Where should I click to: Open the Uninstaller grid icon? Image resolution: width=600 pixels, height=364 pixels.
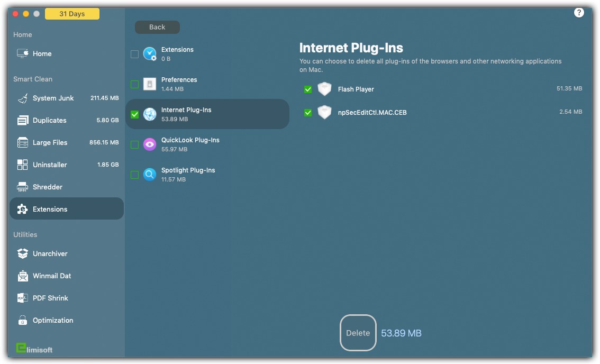pos(23,165)
